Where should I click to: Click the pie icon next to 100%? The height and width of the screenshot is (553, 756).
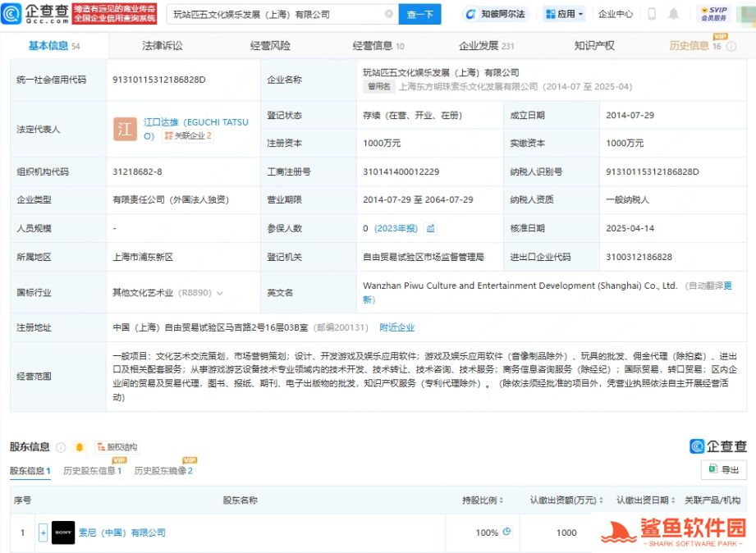pyautogui.click(x=507, y=532)
